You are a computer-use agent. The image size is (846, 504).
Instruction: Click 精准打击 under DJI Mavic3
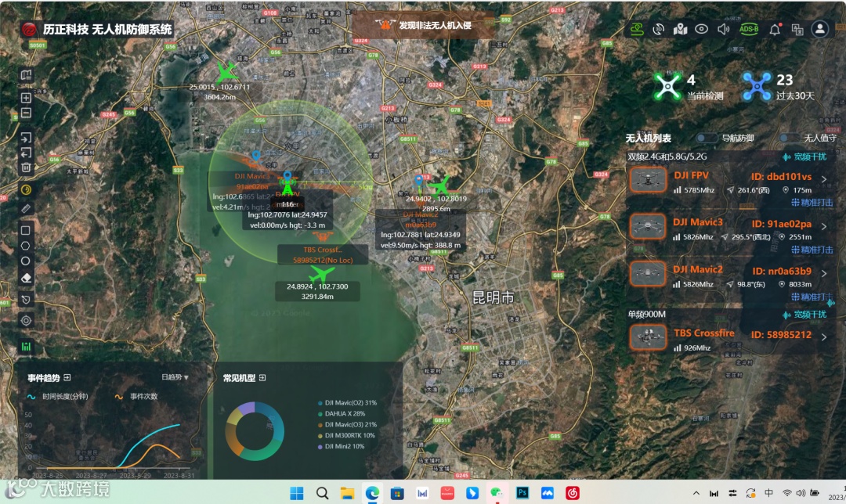tap(812, 250)
